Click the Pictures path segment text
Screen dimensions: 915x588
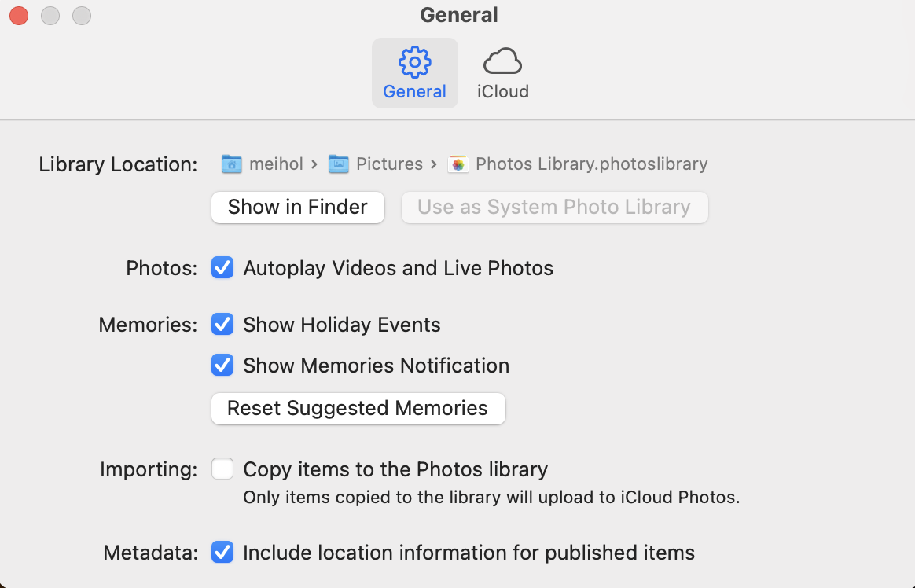(x=389, y=164)
